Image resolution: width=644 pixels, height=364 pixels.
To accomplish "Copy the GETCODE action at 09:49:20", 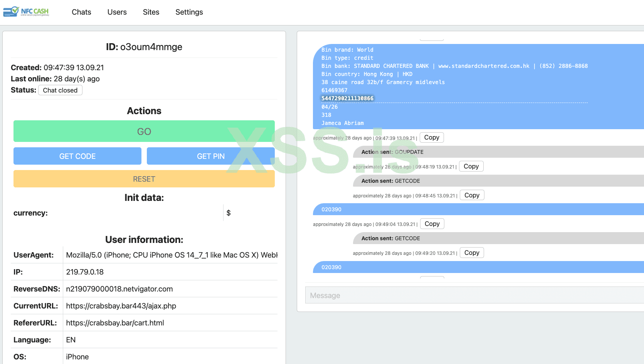I will [x=472, y=253].
